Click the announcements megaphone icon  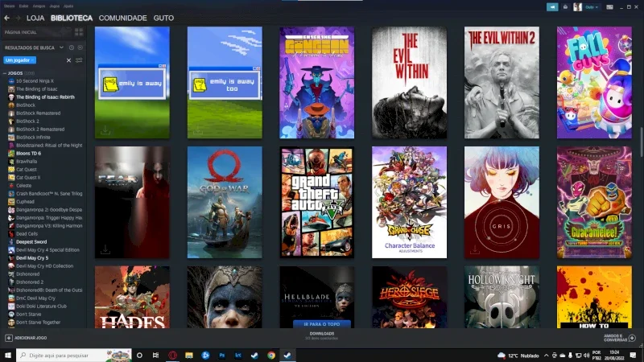coord(552,7)
